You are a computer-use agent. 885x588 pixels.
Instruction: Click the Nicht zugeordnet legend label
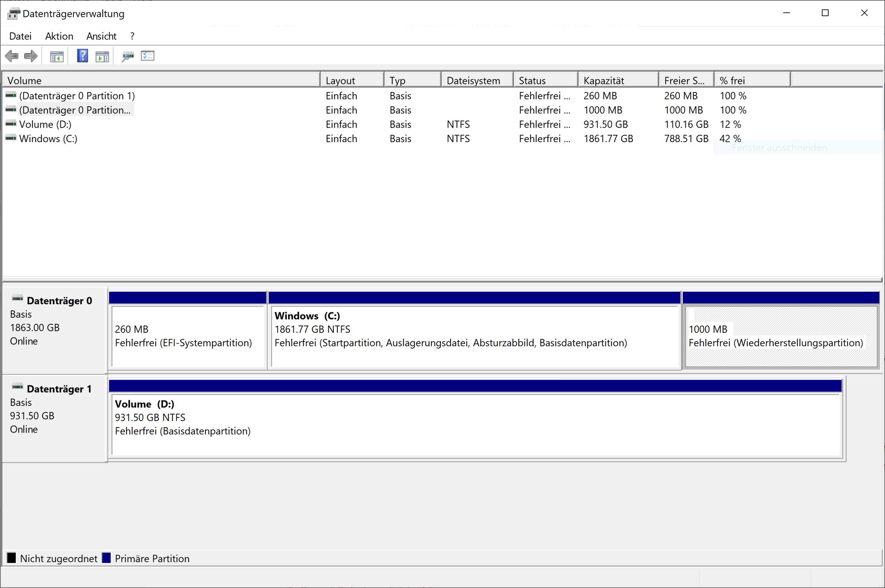tap(59, 558)
